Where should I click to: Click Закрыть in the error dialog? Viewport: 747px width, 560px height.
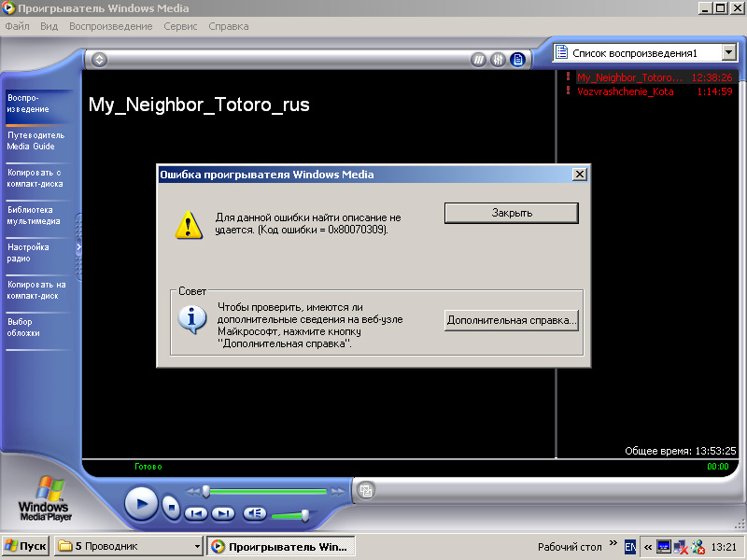511,213
